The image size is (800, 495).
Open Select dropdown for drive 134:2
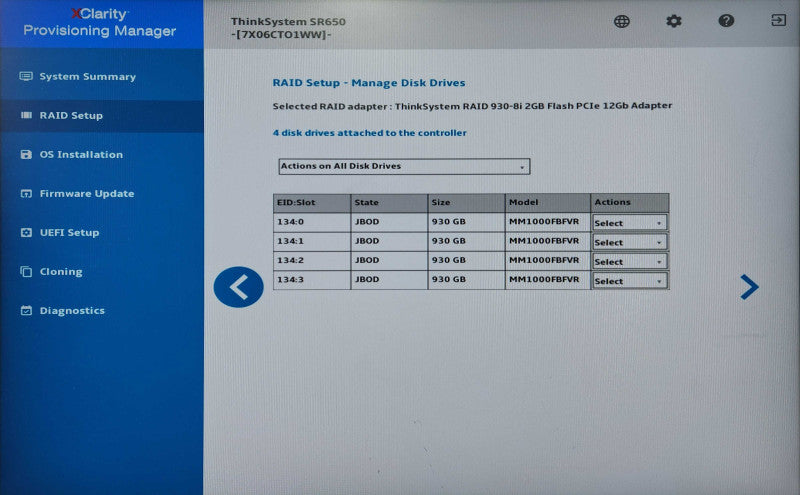click(x=630, y=262)
